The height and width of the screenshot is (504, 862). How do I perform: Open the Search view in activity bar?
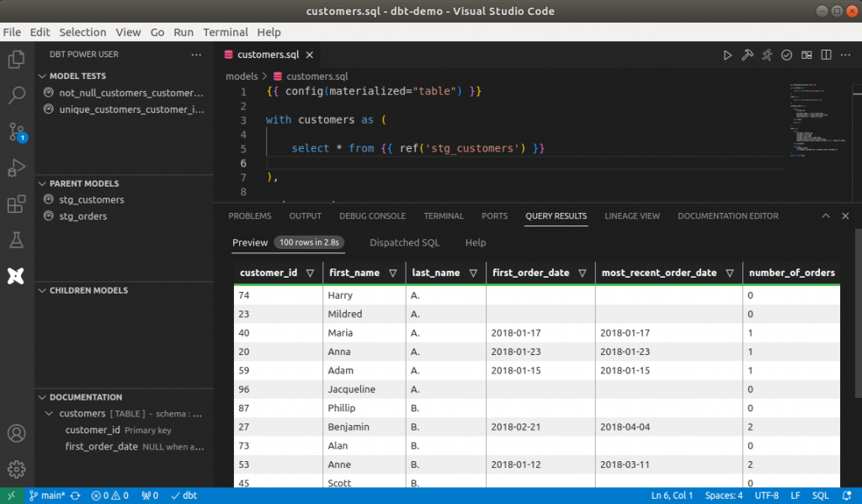[x=17, y=95]
